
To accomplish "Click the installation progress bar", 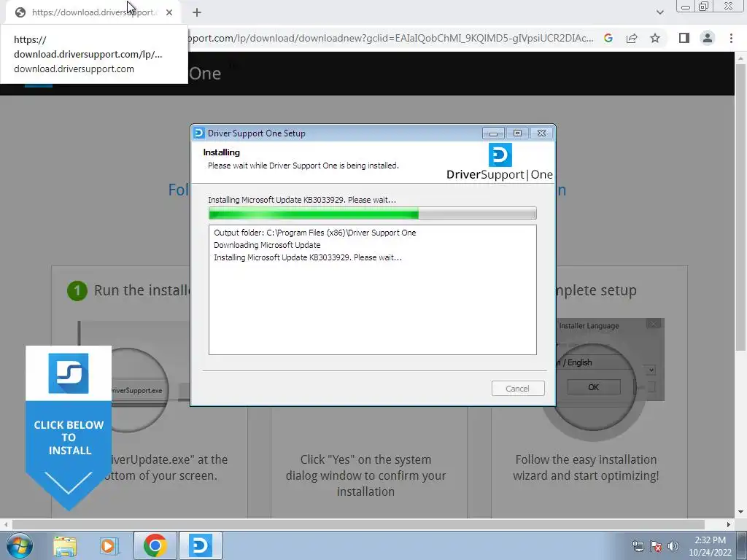I will 373,214.
